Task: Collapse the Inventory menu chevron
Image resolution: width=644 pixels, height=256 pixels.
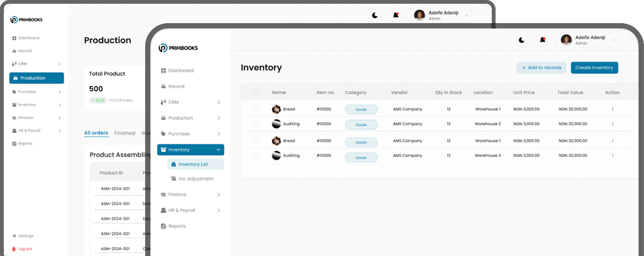Action: [x=218, y=150]
